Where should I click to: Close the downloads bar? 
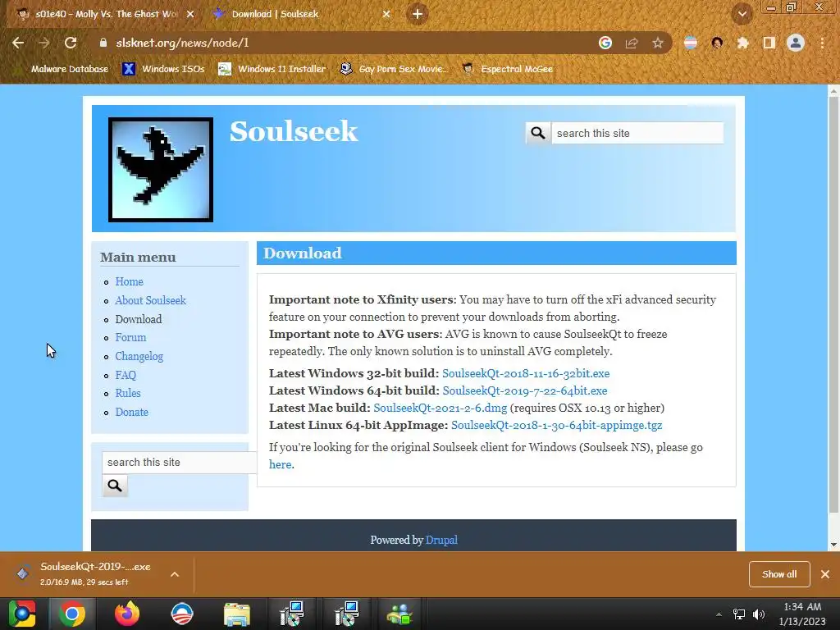pyautogui.click(x=825, y=574)
